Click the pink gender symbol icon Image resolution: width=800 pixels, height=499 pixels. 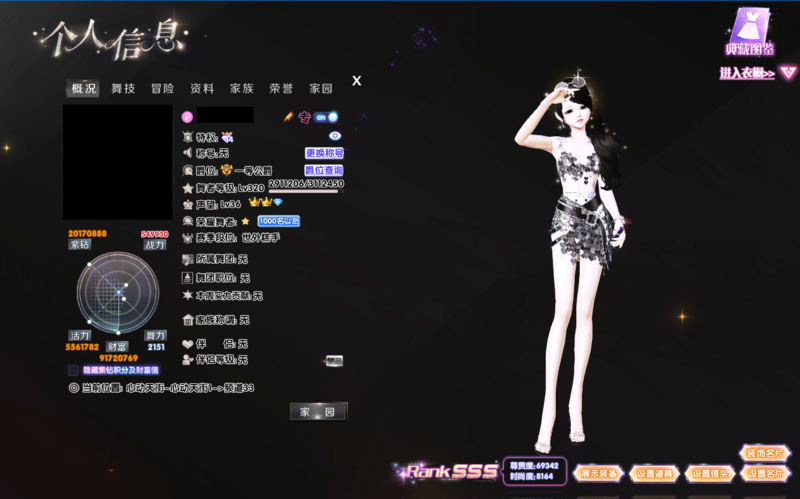(186, 117)
